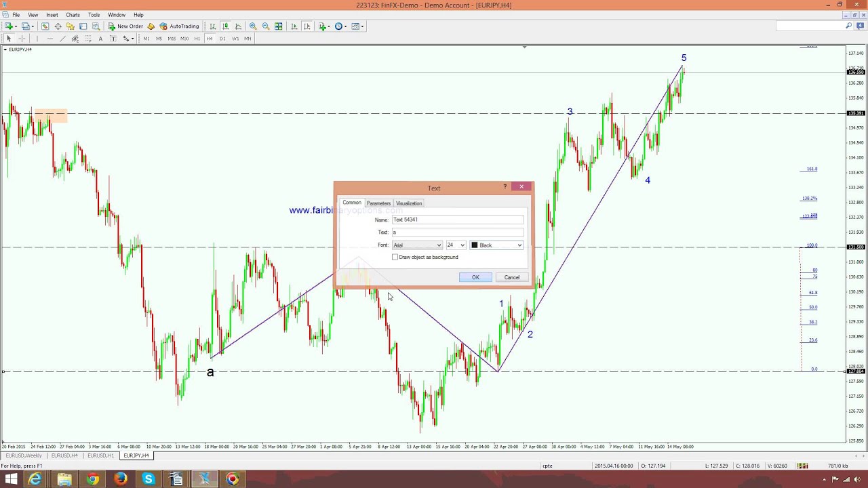Viewport: 868px width, 488px height.
Task: Open the font size dropdown showing 24
Action: click(x=456, y=245)
